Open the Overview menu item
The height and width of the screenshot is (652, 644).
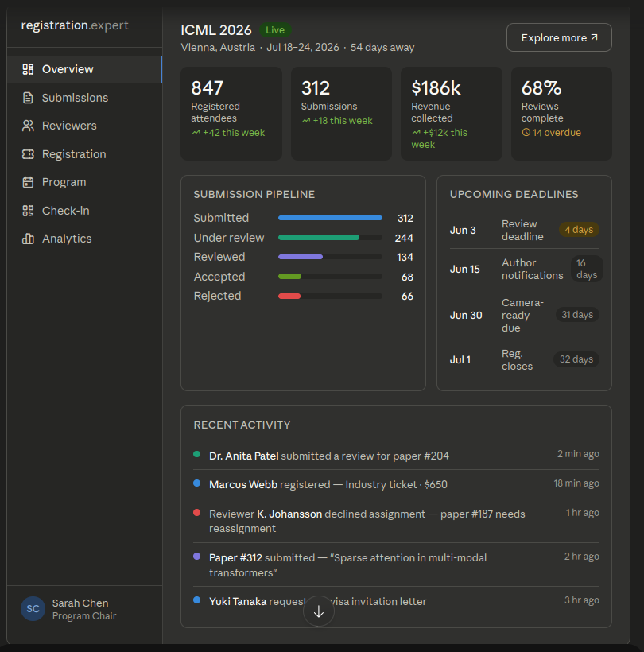click(x=84, y=69)
